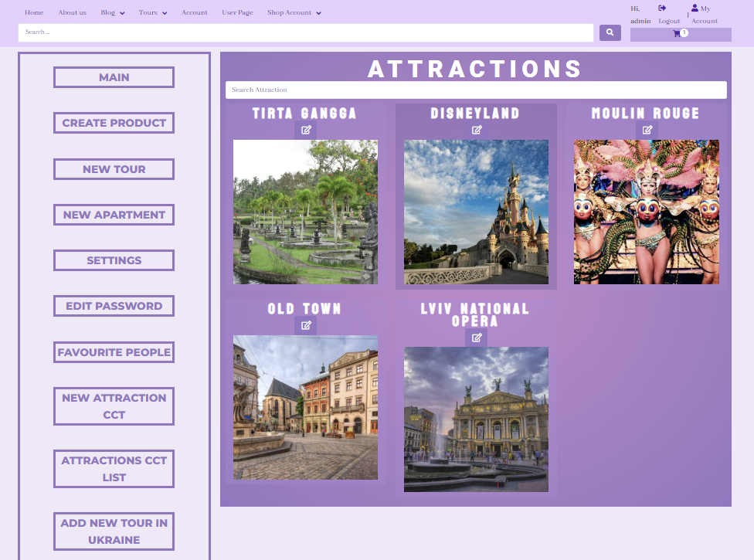Click edit icon under Lviv National Opera

click(477, 338)
